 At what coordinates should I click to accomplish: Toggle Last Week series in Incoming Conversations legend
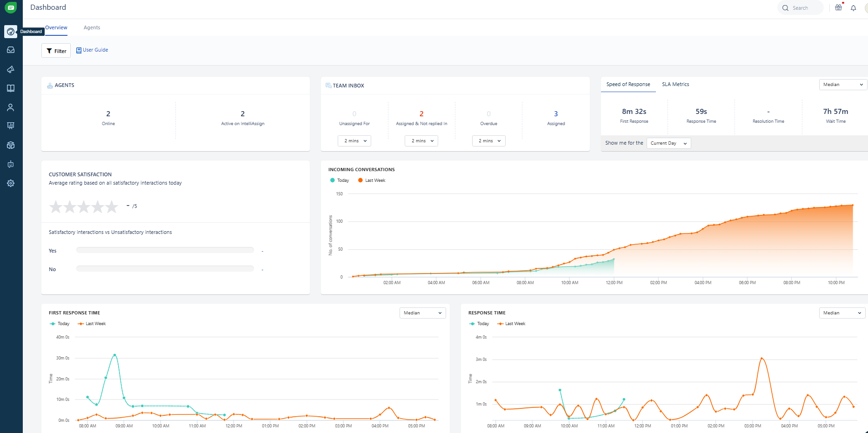(x=372, y=180)
